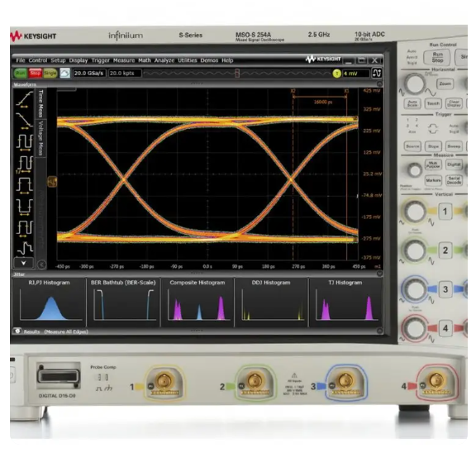This screenshot has height=453, width=476.
Task: Switch to the Voltage Meas tab
Action: pyautogui.click(x=40, y=138)
